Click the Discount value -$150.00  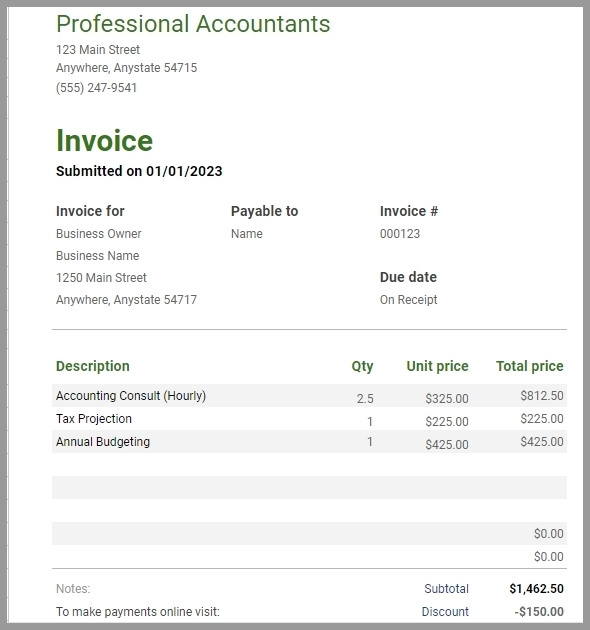click(539, 612)
